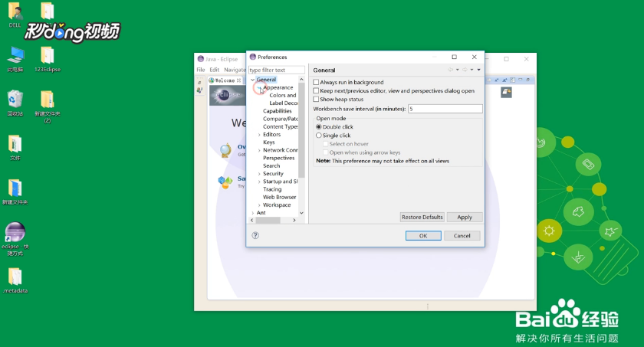This screenshot has width=644, height=347.
Task: Click the Eclipse logo banner on Welcome page
Action: (228, 95)
